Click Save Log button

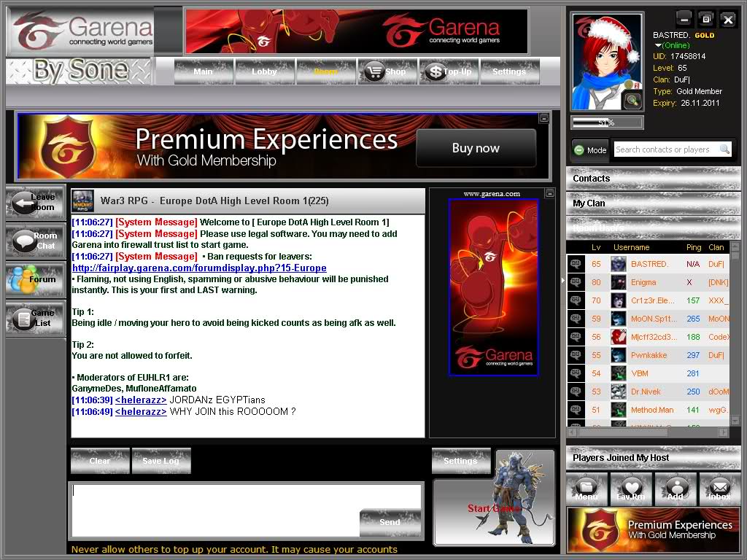161,461
